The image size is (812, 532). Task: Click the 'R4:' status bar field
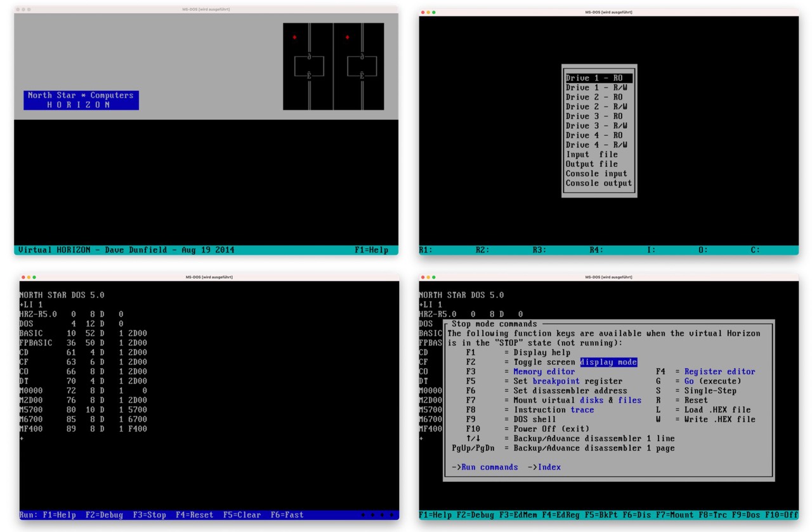pyautogui.click(x=597, y=250)
